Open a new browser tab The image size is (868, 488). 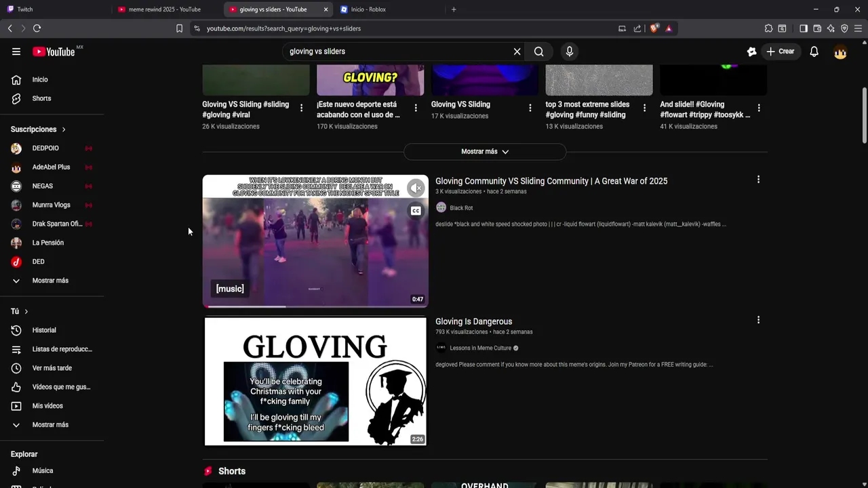[454, 9]
